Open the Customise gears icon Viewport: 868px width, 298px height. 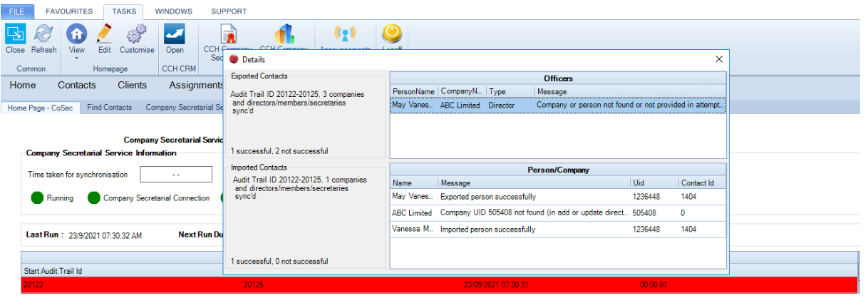coord(136,34)
